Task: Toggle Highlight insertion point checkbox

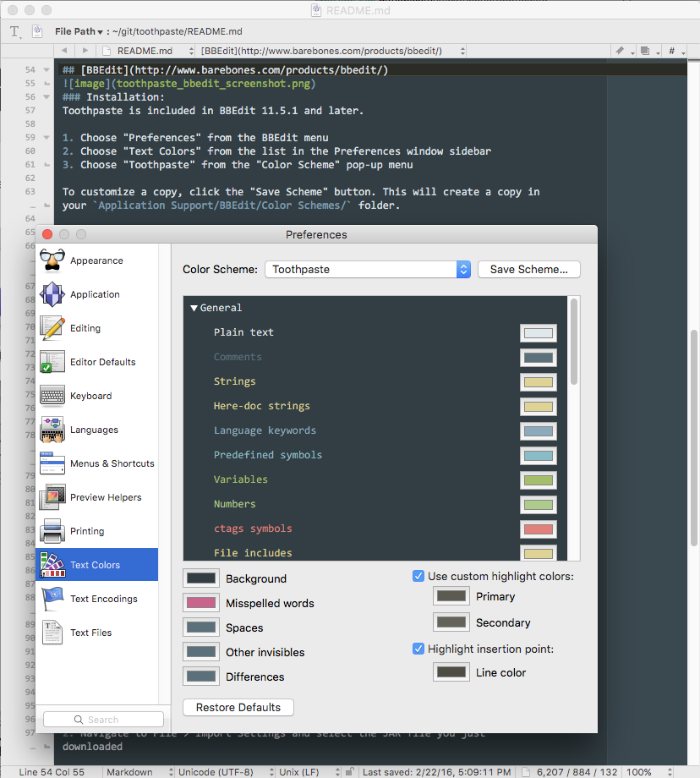Action: click(x=418, y=649)
